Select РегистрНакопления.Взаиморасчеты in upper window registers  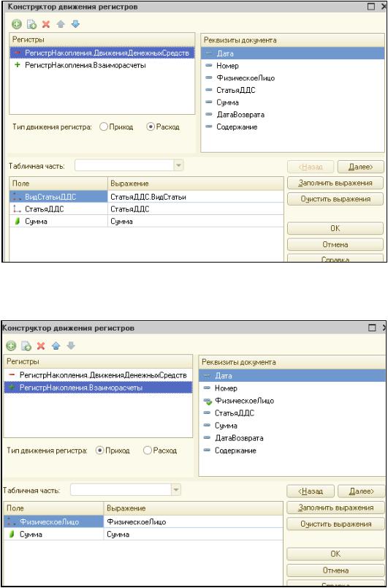[102, 65]
